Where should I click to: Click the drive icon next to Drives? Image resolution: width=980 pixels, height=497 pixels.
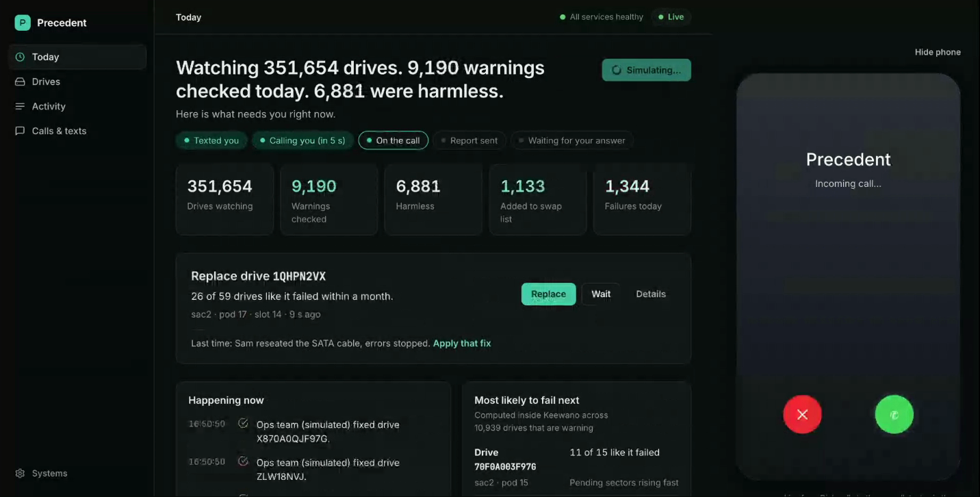pyautogui.click(x=20, y=81)
